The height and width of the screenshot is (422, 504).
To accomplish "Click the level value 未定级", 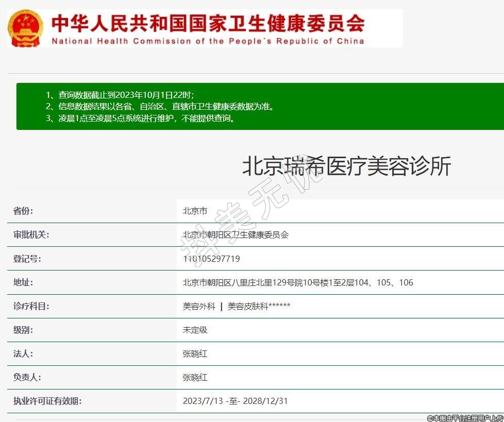I will (195, 330).
